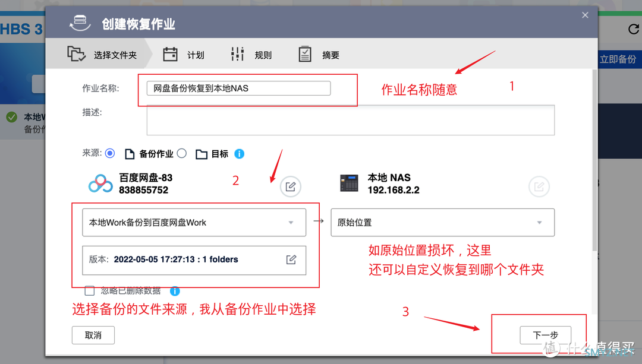Click the 838855752 account text
642x364 pixels.
point(144,190)
